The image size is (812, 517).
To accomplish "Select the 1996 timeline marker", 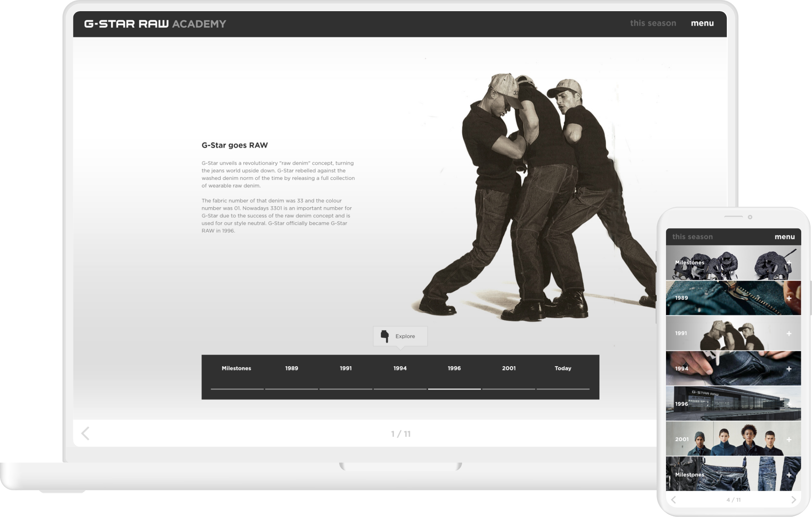I will (454, 368).
